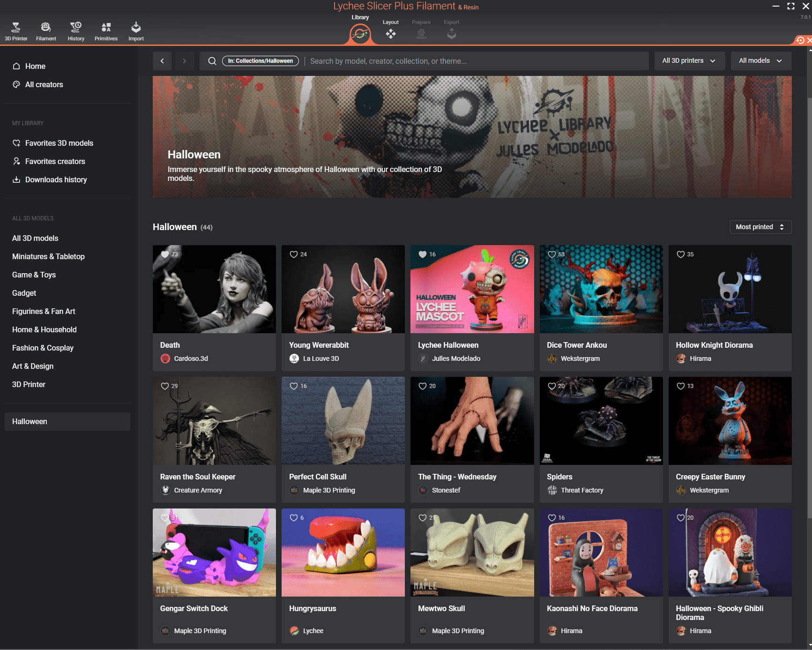Open La Louve 3D creator avatar
Viewport: 812px width, 650px height.
(294, 359)
